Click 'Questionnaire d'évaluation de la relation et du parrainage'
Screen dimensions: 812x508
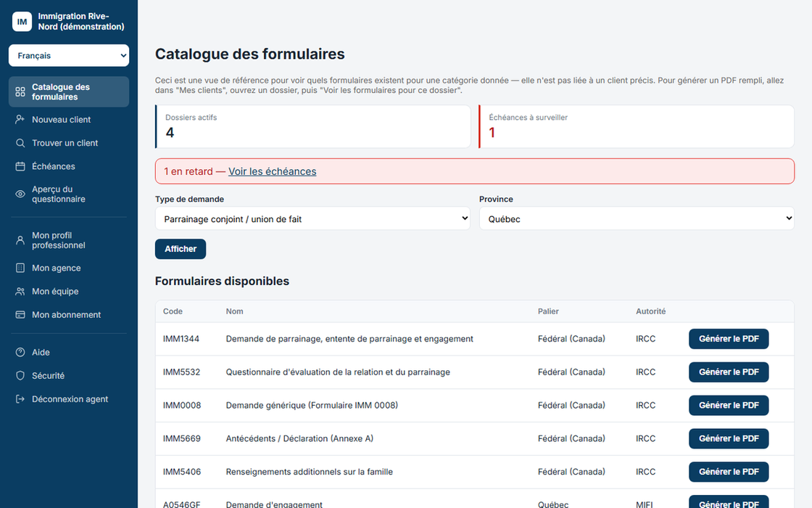point(338,372)
